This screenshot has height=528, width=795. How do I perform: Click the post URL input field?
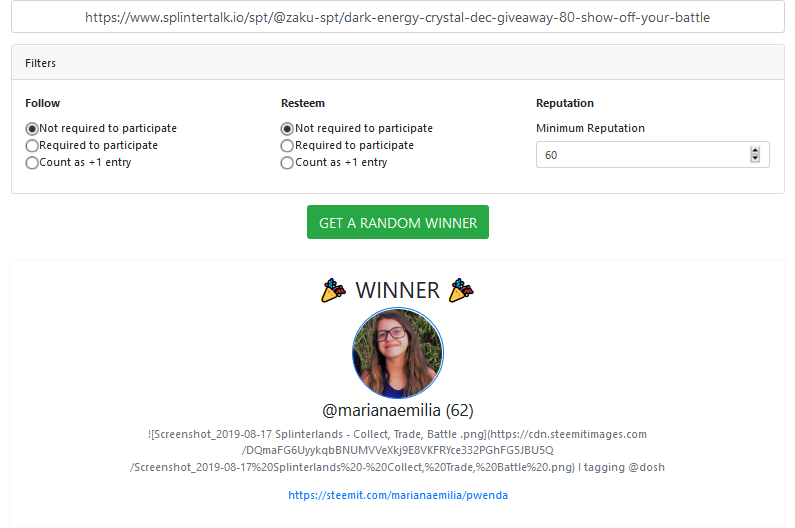tap(398, 17)
